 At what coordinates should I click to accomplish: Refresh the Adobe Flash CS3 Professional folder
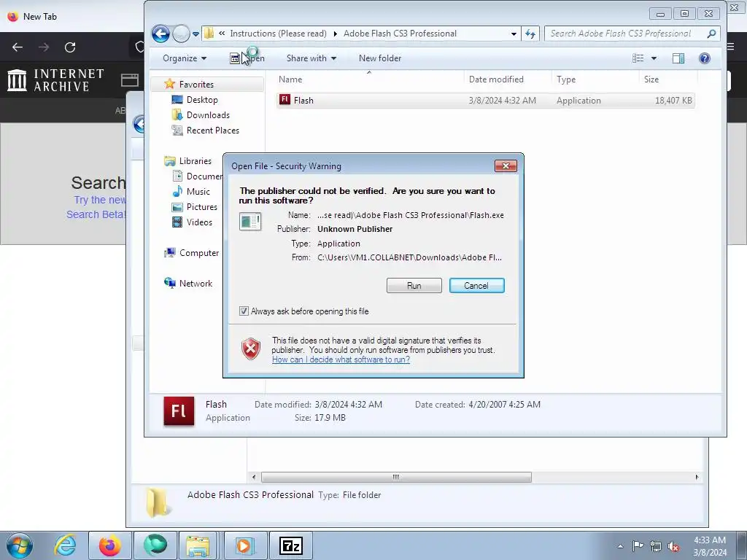(530, 34)
